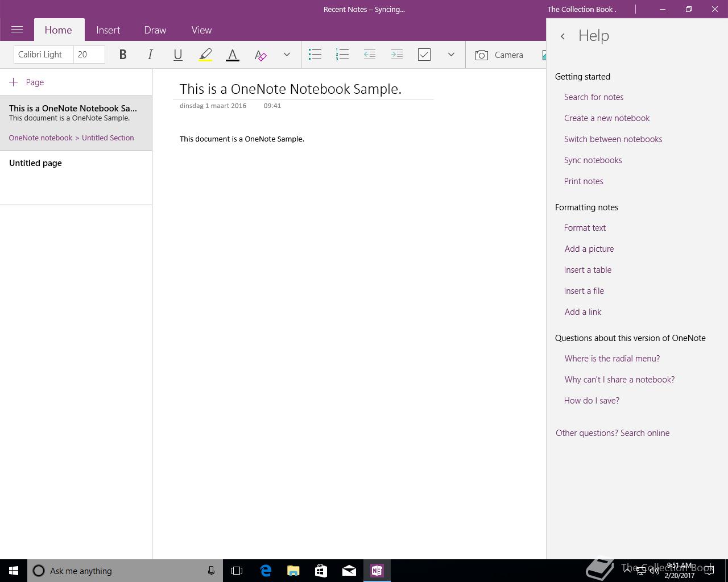Open Print notes help topic
This screenshot has width=728, height=582.
(x=584, y=181)
